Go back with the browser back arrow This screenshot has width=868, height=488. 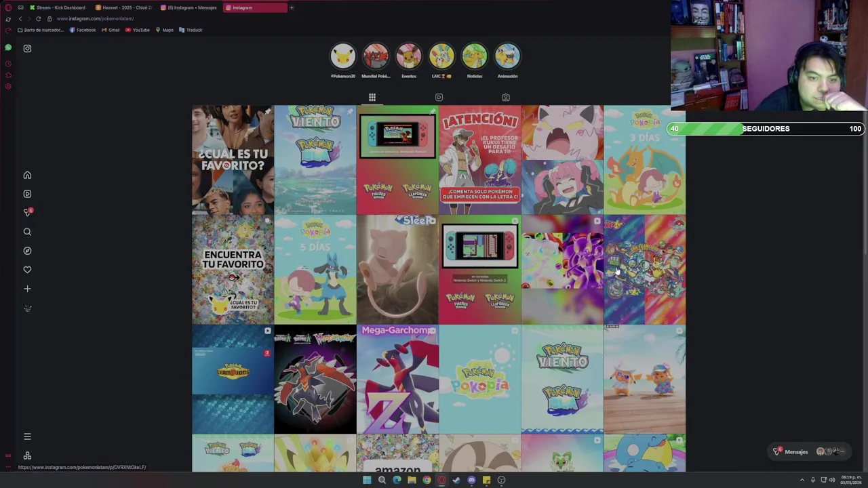(20, 18)
